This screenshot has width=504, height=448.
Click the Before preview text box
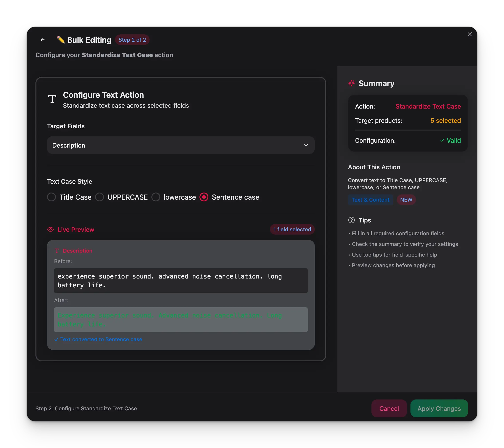181,281
